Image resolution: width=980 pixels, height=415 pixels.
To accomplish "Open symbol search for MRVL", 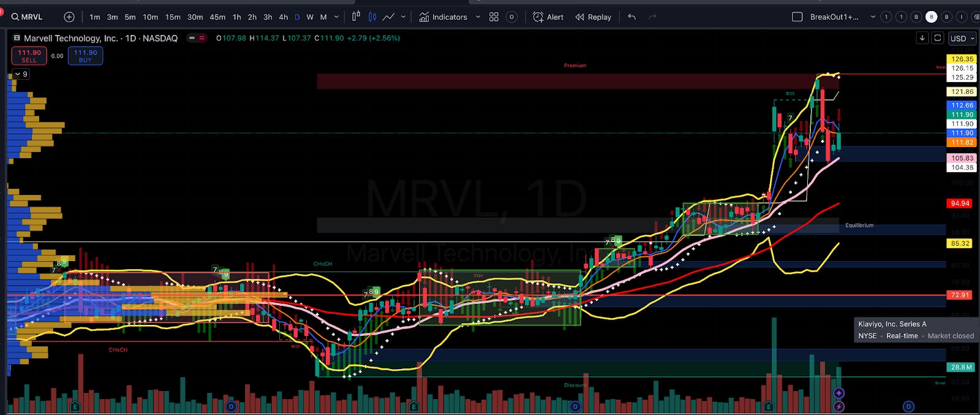I will click(x=28, y=17).
